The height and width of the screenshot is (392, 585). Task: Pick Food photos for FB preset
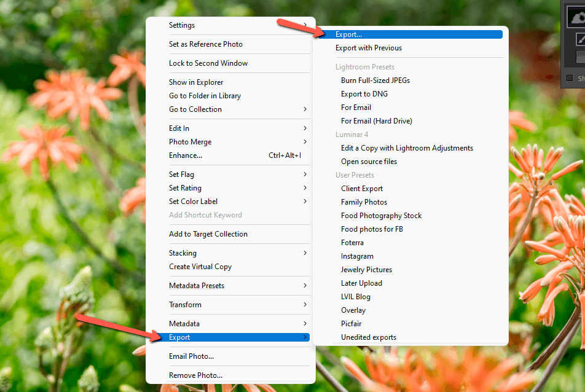coord(410,229)
